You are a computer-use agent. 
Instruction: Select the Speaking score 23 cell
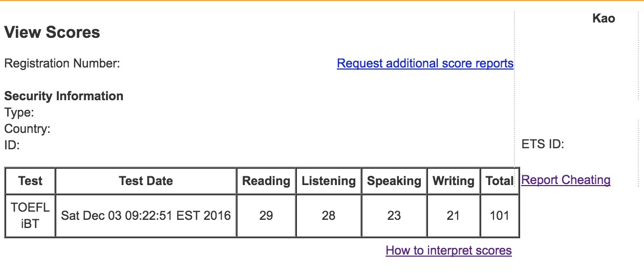394,216
